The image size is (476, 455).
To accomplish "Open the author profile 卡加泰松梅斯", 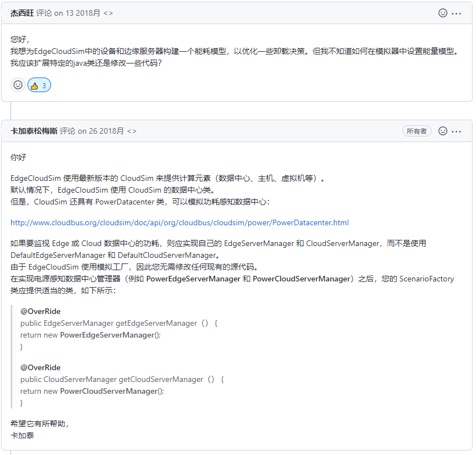I will click(34, 131).
